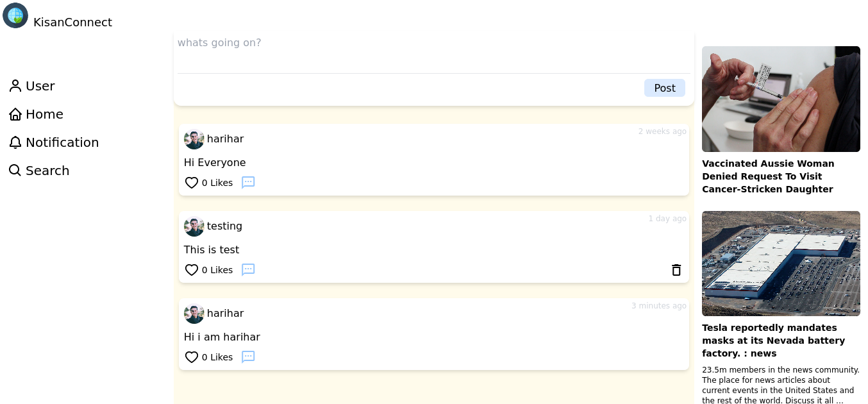Image resolution: width=868 pixels, height=404 pixels.
Task: Click the KisanConnect globe logo
Action: point(15,15)
